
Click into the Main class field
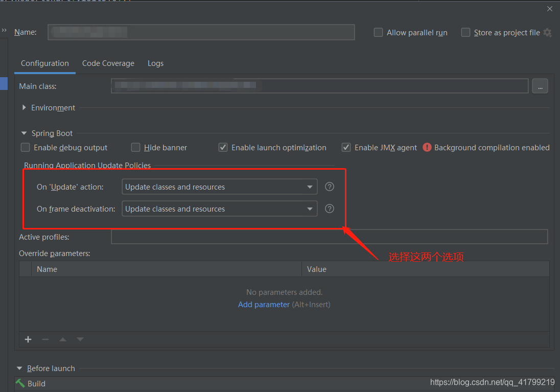320,86
